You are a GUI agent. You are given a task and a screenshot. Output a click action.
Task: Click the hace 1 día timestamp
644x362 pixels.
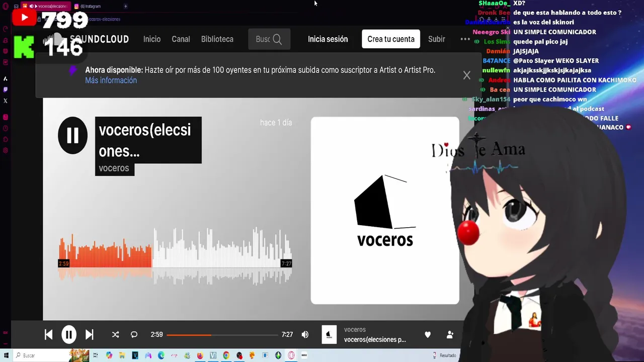276,123
